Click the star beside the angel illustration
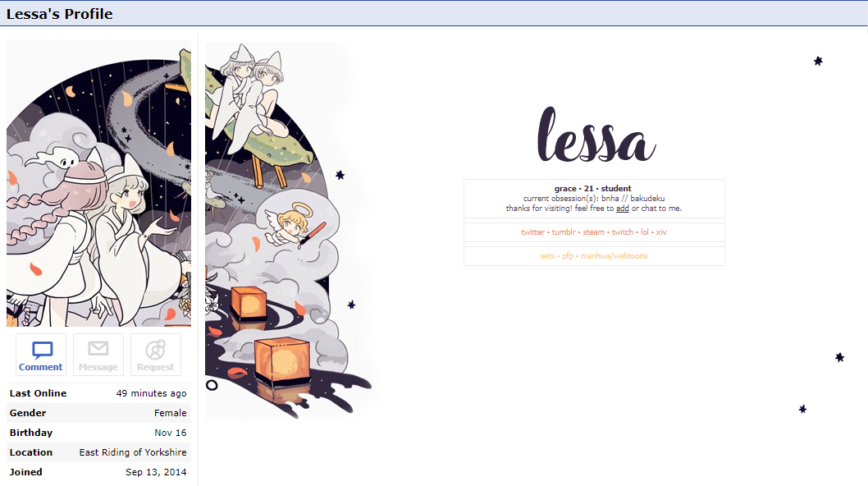Screen dimensions: 868x486 pyautogui.click(x=340, y=175)
